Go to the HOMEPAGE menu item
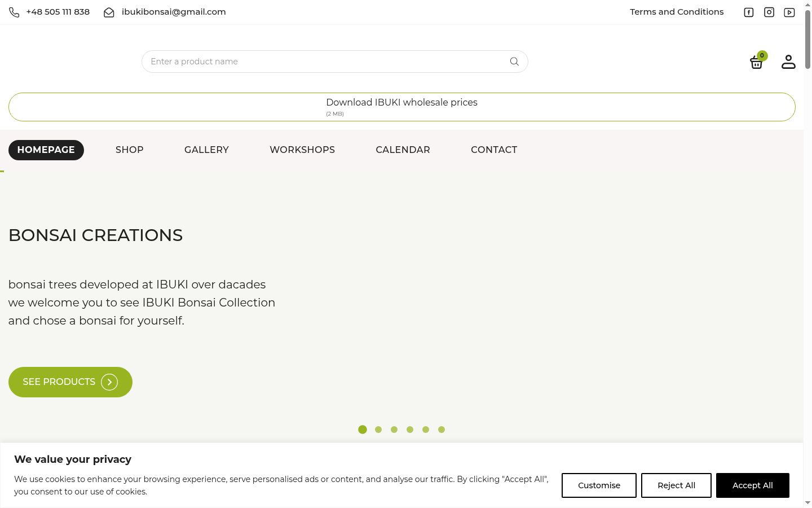Image resolution: width=812 pixels, height=508 pixels. coord(46,150)
